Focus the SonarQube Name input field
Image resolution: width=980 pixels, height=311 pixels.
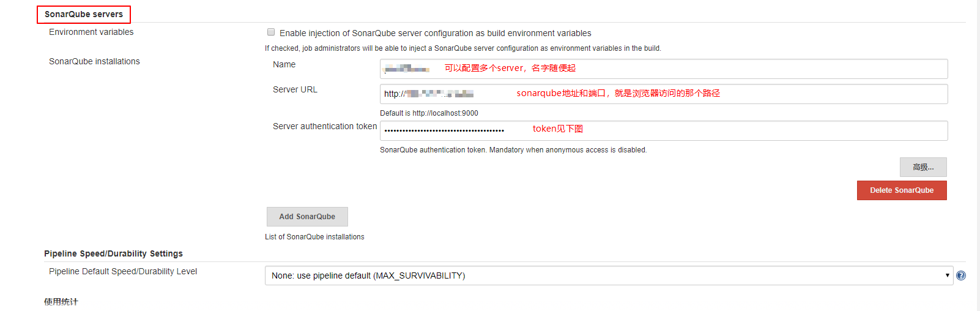(x=664, y=69)
